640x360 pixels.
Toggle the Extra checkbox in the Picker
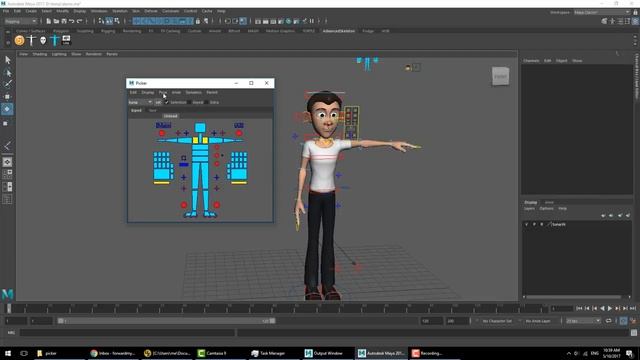point(207,102)
